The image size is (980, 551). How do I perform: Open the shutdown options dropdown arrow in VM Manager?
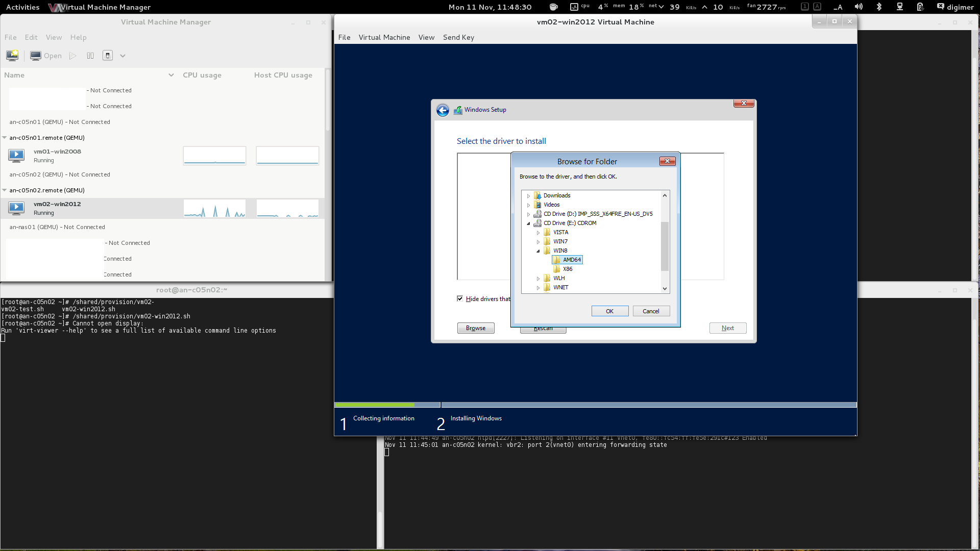tap(122, 56)
